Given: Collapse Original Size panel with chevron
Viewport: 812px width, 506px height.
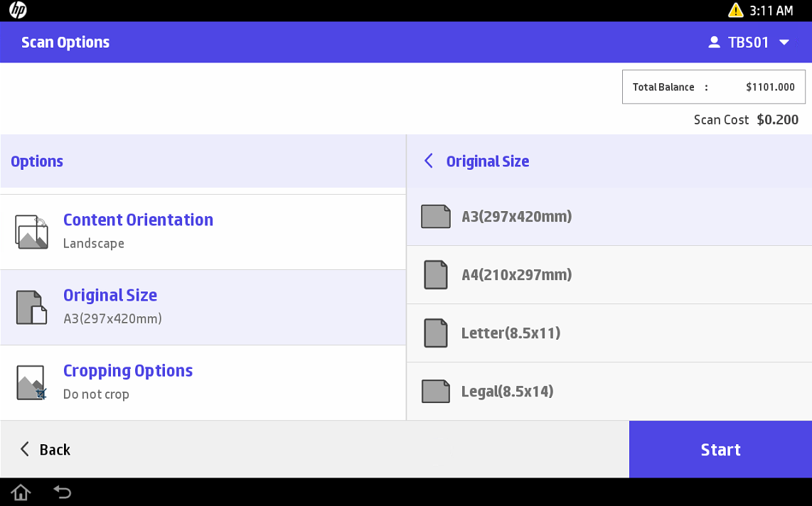Looking at the screenshot, I should point(429,161).
